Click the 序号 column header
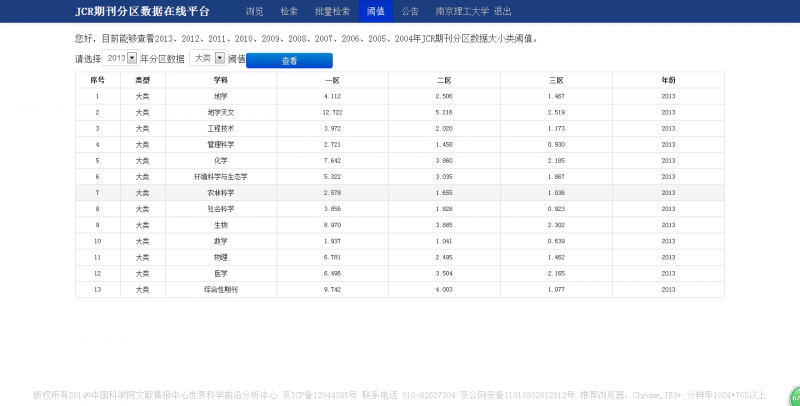Screen dimensions: 800x406 (97, 80)
